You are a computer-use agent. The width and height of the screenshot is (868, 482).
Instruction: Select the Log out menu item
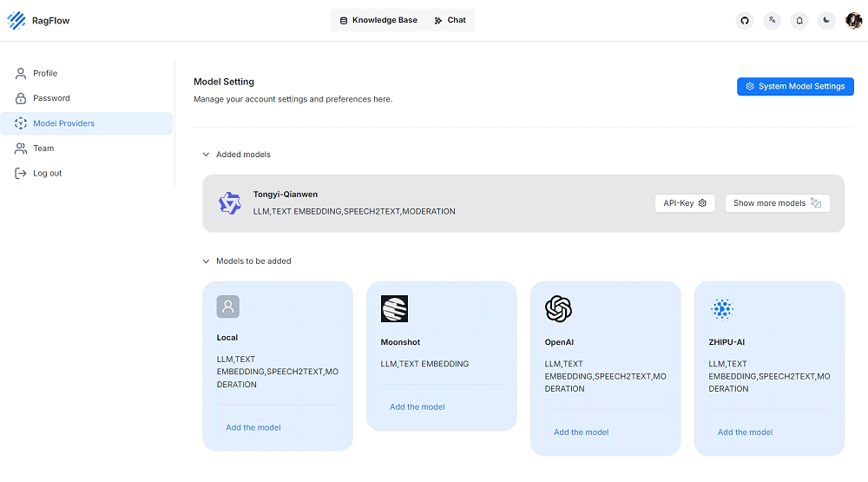pos(86,173)
